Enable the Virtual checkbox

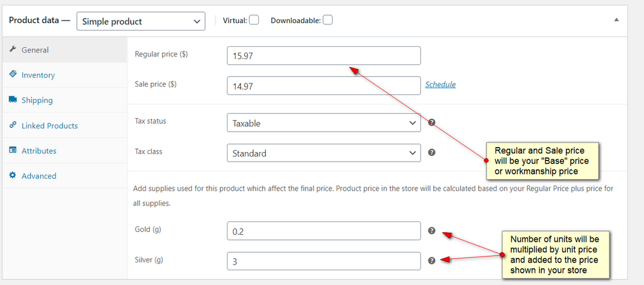click(x=254, y=20)
